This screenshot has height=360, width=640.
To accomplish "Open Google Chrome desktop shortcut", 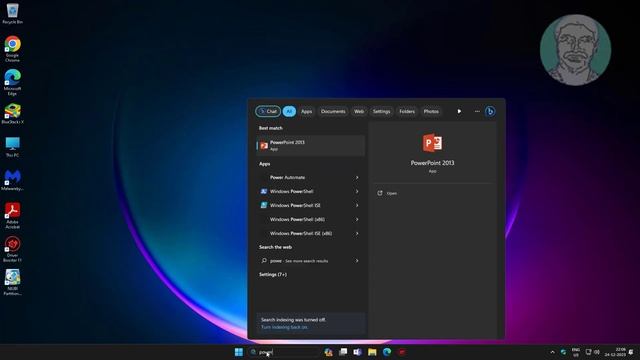I will point(12,49).
